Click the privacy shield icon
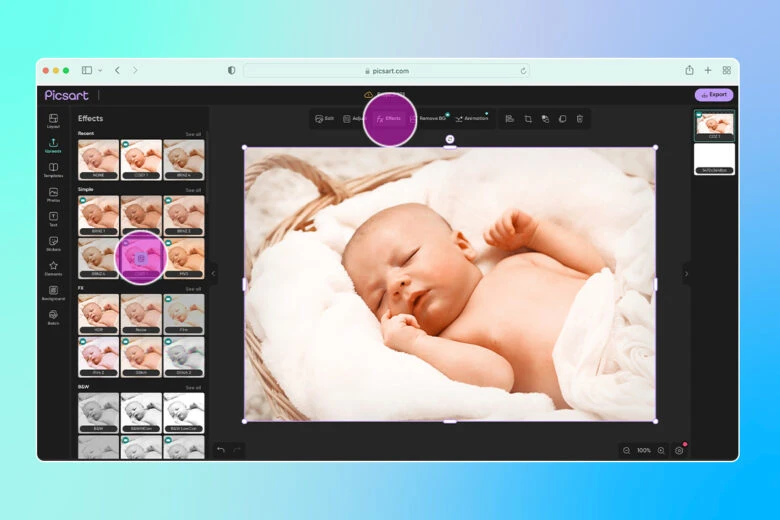This screenshot has width=780, height=520. [231, 71]
